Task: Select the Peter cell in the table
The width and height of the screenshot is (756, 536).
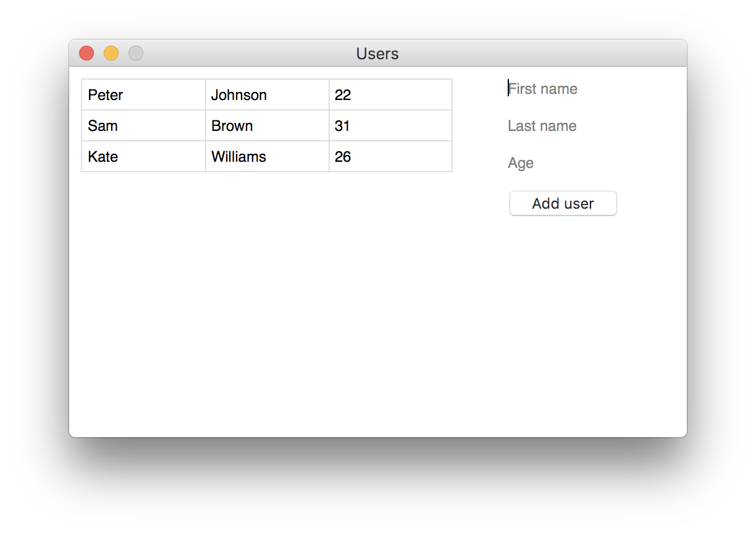Action: tap(143, 95)
